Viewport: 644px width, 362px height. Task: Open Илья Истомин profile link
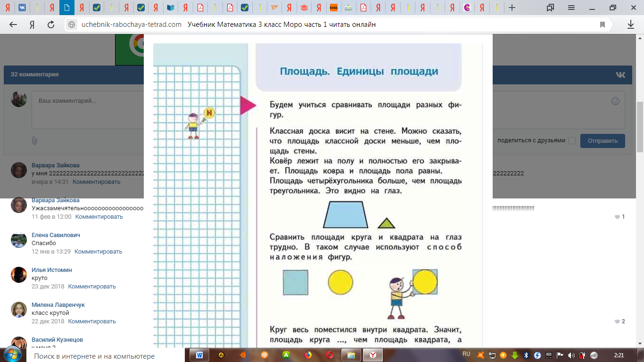tap(52, 270)
